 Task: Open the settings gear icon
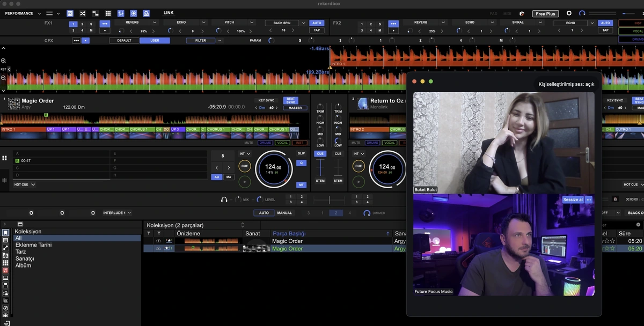pyautogui.click(x=569, y=13)
